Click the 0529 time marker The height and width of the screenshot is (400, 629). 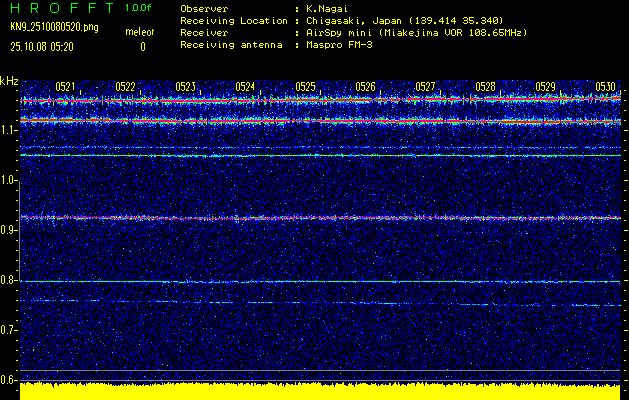coord(545,87)
